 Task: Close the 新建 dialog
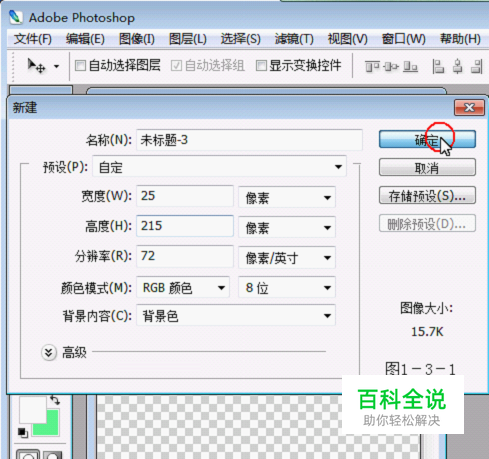(469, 107)
